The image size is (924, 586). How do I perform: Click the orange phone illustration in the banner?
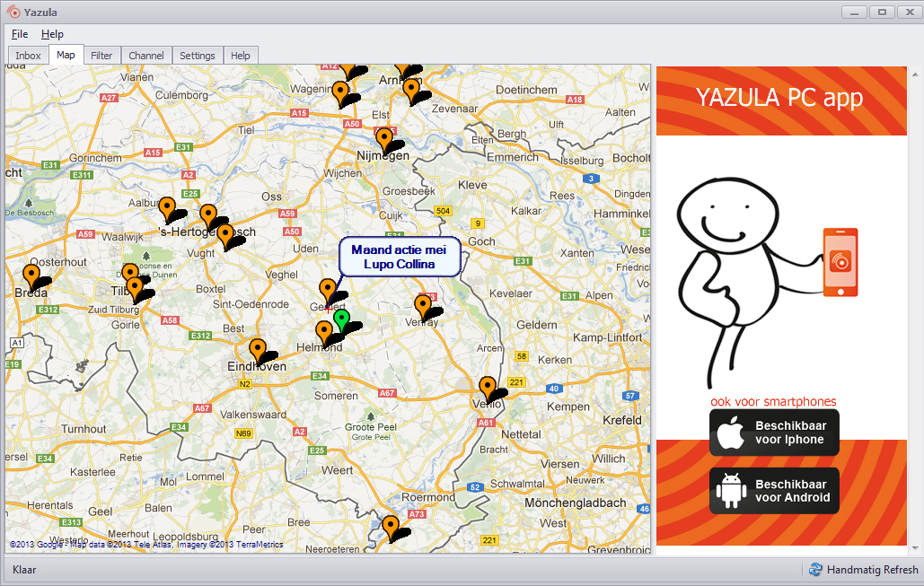(840, 262)
